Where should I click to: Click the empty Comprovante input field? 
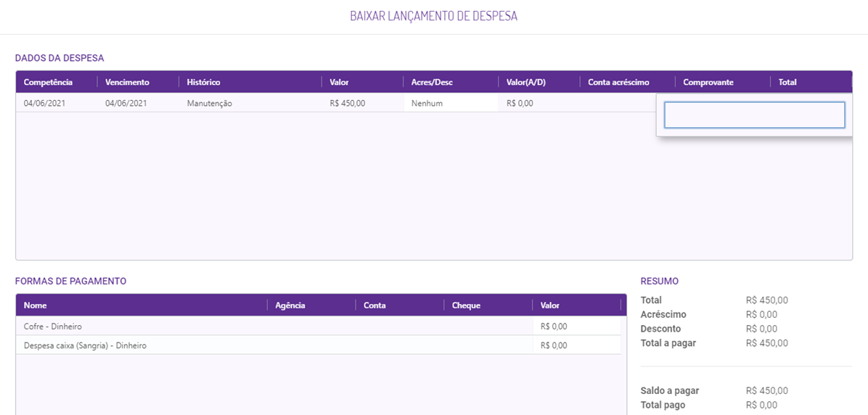pos(755,115)
